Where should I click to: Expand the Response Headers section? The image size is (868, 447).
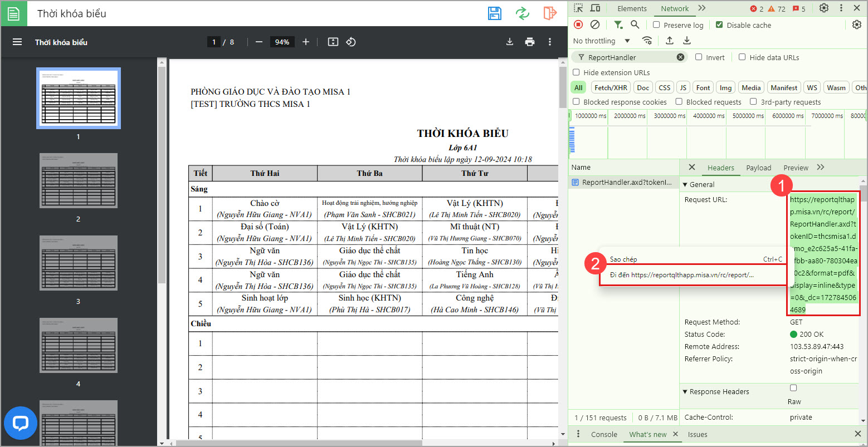685,392
